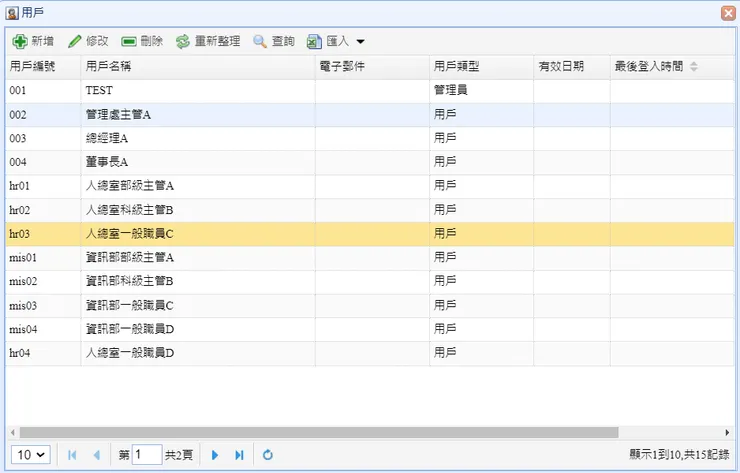Select the hr02 ID cell
The width and height of the screenshot is (740, 473).
coord(43,210)
